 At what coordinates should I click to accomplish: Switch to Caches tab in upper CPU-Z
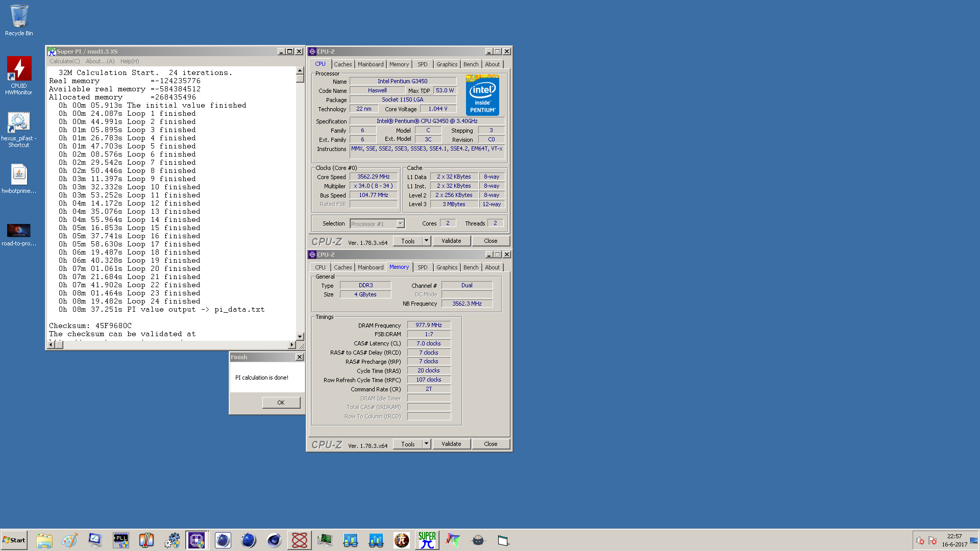point(343,64)
